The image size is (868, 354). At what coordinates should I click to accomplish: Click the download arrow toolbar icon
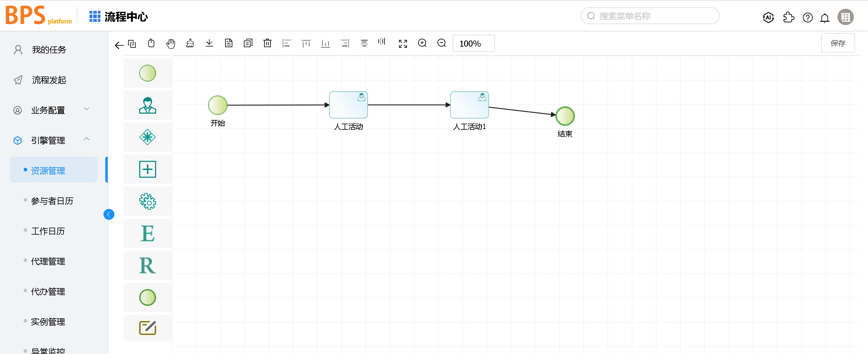pos(209,43)
